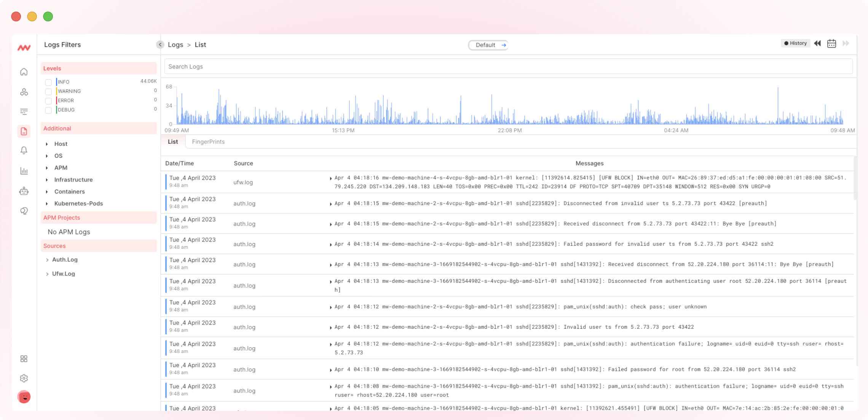Enable the ERROR level checkbox
This screenshot has width=868, height=420.
pos(48,100)
